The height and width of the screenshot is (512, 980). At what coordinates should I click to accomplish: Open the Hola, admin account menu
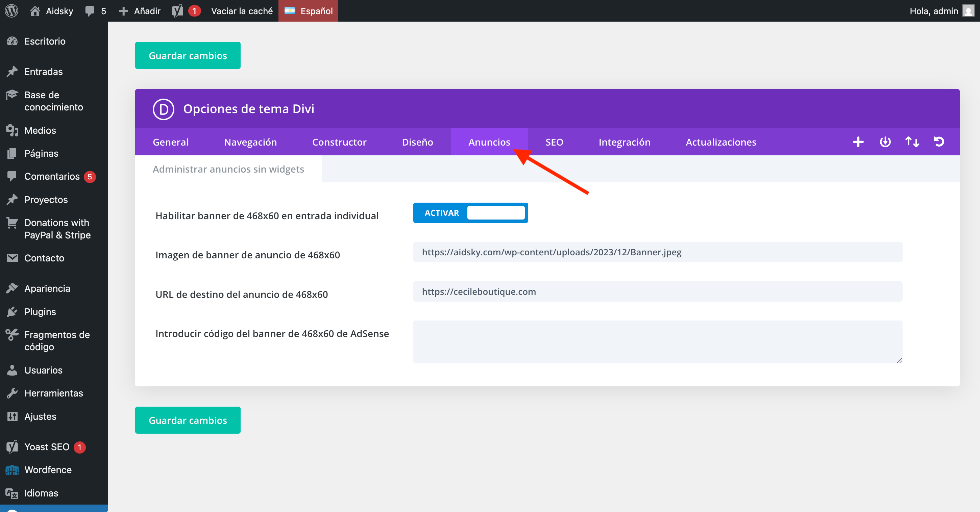pyautogui.click(x=940, y=11)
